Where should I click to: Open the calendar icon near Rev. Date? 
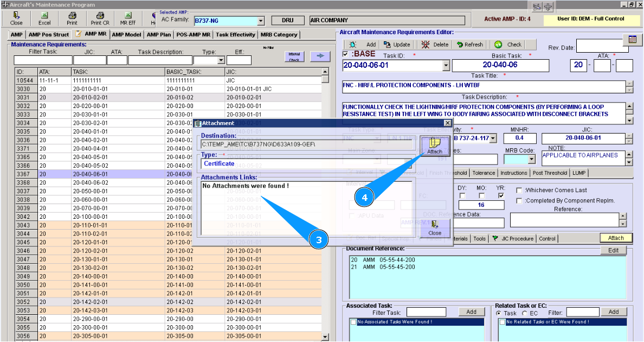coord(633,40)
